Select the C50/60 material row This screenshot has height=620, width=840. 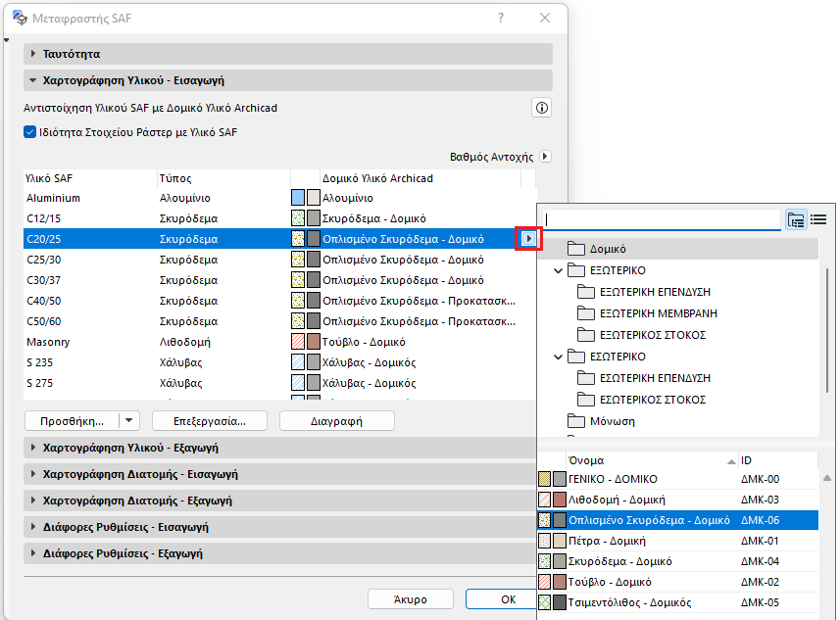point(279,321)
